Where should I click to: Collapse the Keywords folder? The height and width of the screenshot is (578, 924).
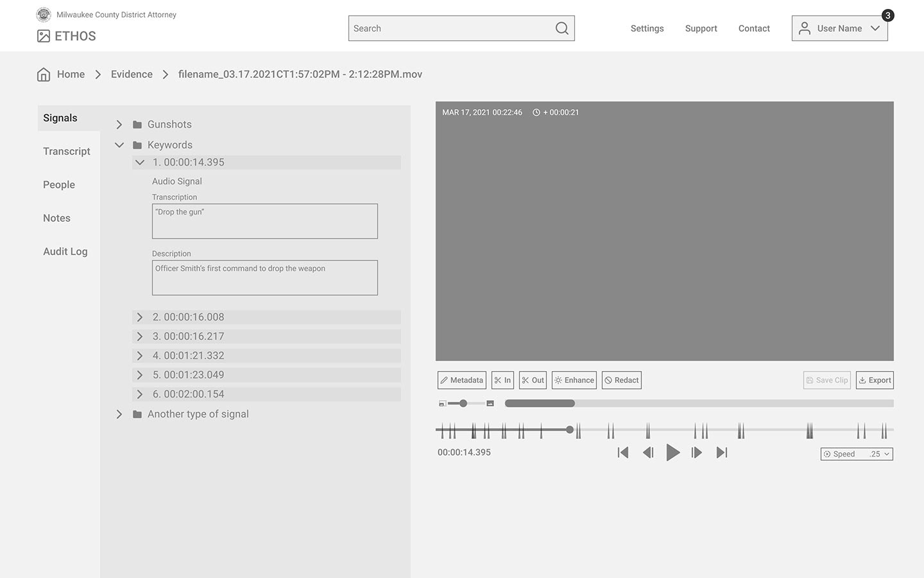119,145
